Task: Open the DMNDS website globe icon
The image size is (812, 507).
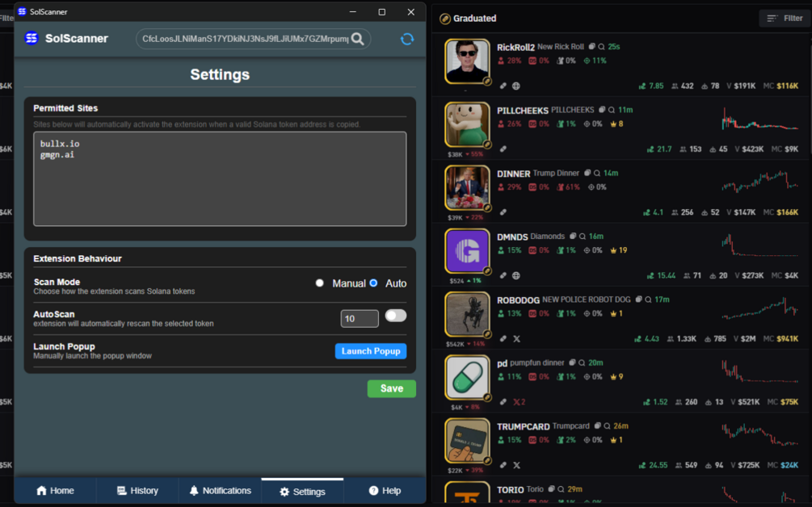Action: (x=516, y=276)
